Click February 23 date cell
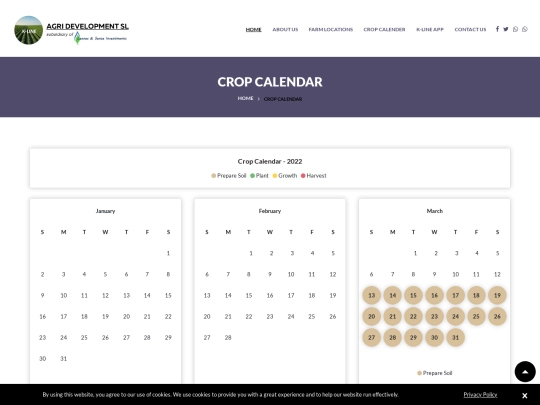 (x=270, y=316)
